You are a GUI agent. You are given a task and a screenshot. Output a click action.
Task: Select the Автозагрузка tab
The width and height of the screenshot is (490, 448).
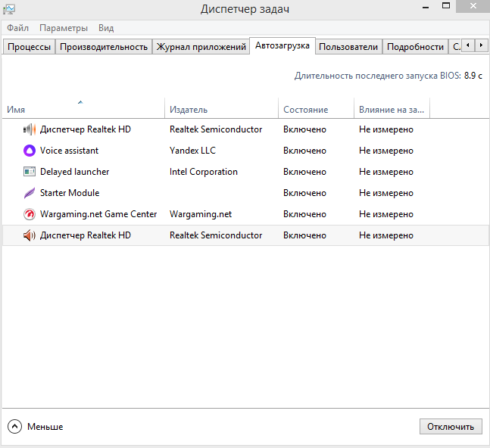coord(282,45)
